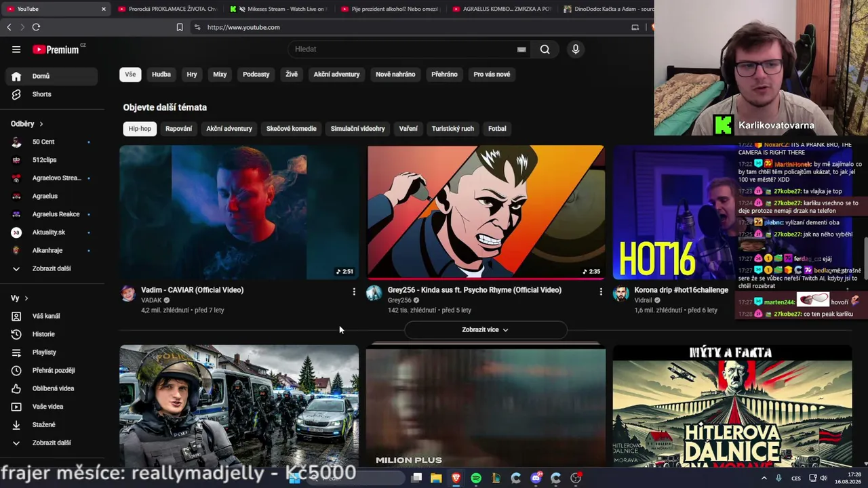Open the Vy section chevron heading
The height and width of the screenshot is (488, 868).
(x=20, y=298)
